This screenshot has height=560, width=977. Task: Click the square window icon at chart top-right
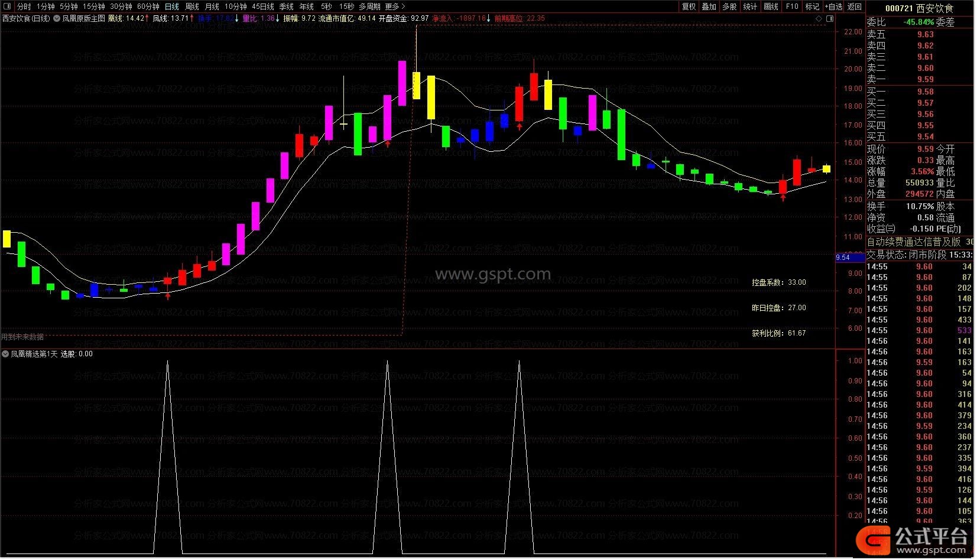[x=830, y=19]
